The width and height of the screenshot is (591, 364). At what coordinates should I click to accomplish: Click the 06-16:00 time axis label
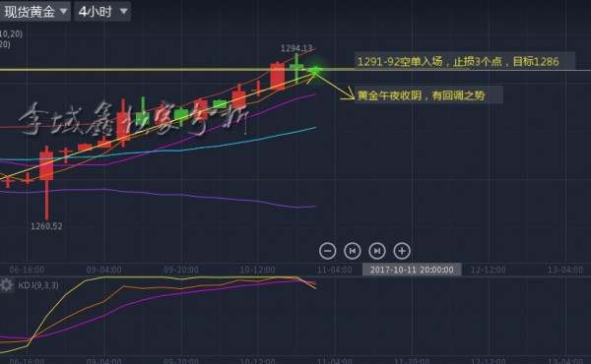(27, 270)
